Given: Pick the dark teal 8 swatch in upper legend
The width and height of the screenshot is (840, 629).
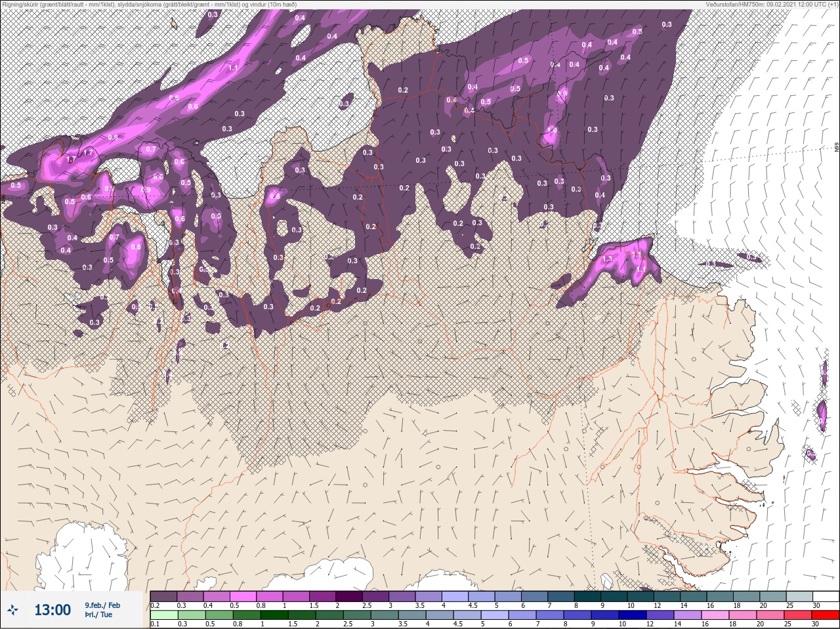Looking at the screenshot, I should (x=589, y=596).
